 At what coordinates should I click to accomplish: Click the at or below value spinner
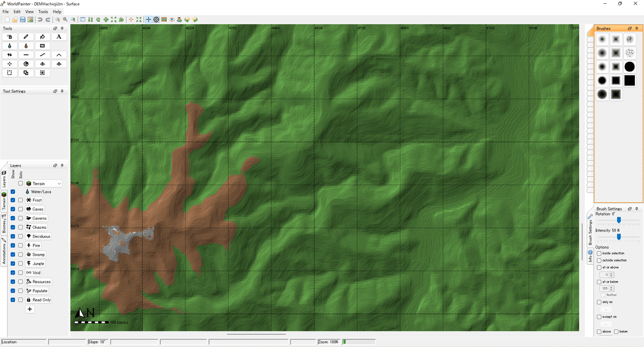(x=606, y=288)
